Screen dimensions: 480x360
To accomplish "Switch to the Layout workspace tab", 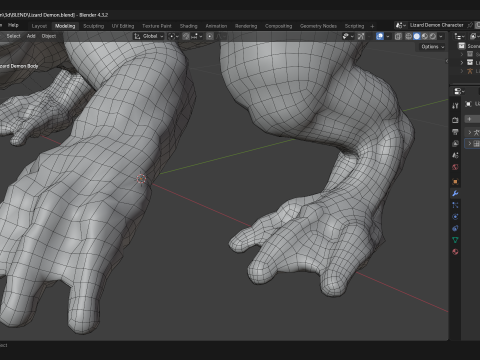I will tap(39, 26).
